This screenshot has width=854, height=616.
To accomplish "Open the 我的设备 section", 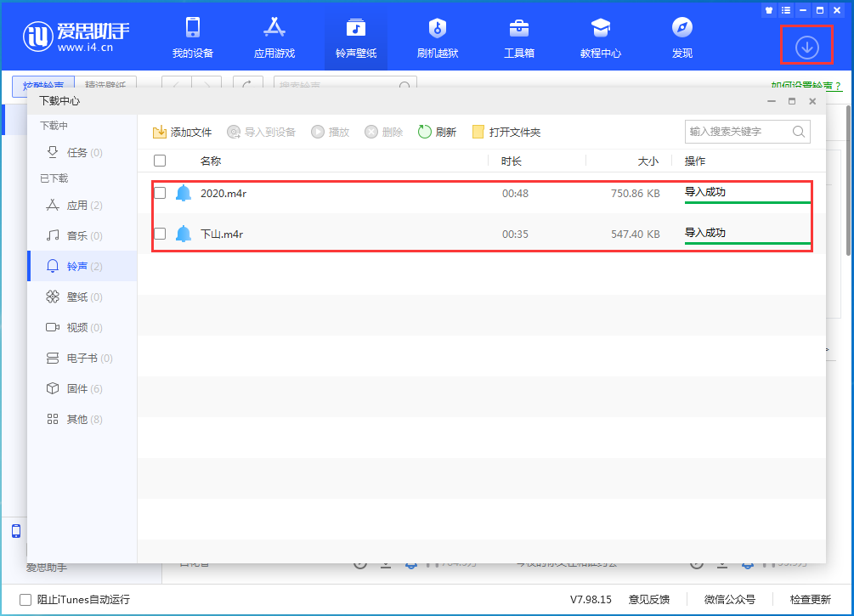I will tap(192, 37).
